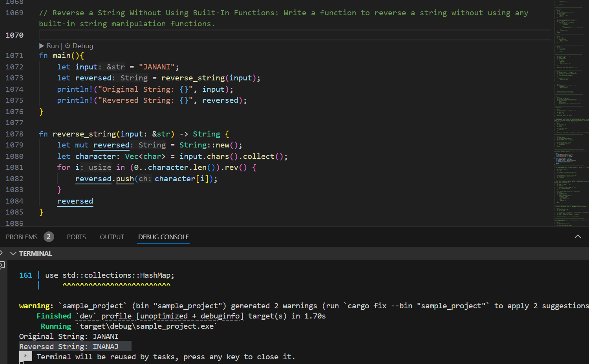Click the problems count badge showing 2

[x=49, y=237]
